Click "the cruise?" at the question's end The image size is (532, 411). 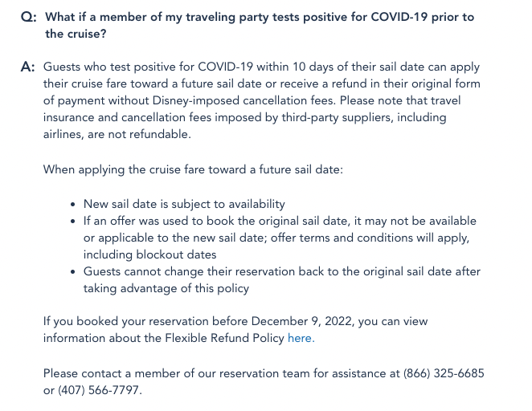pos(75,34)
